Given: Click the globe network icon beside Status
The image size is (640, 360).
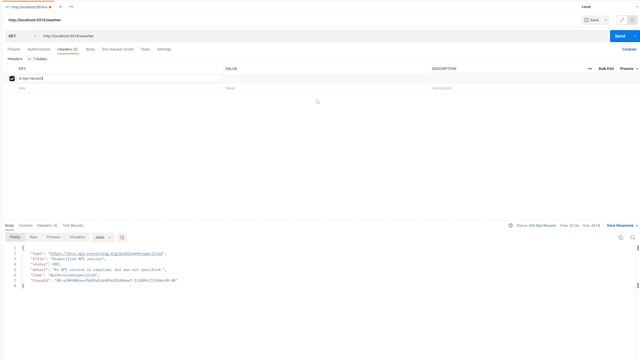Looking at the screenshot, I should click(x=510, y=225).
